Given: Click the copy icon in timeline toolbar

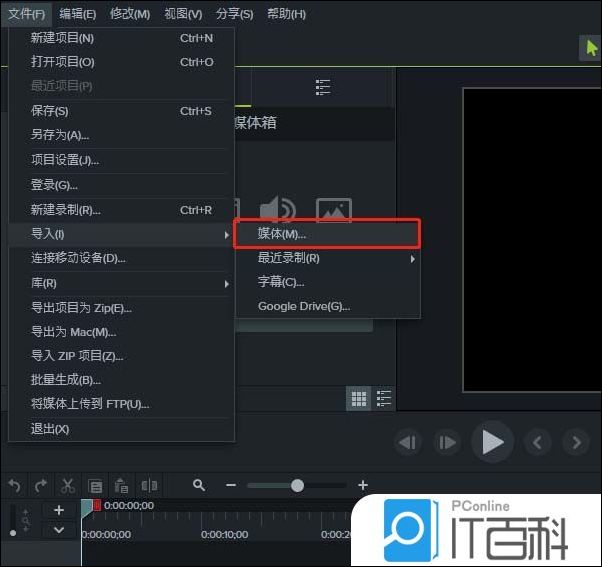Looking at the screenshot, I should [x=95, y=486].
